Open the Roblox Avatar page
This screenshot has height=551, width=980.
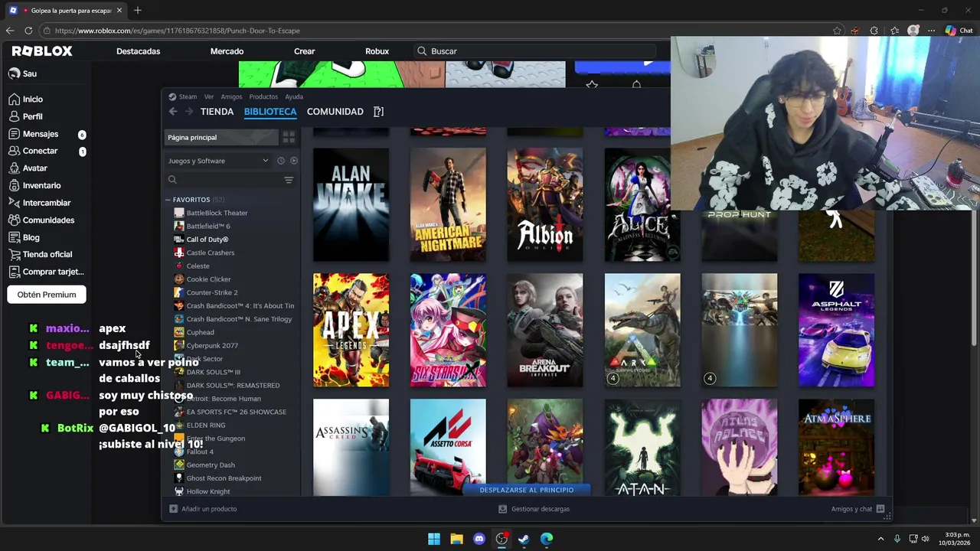pyautogui.click(x=28, y=168)
